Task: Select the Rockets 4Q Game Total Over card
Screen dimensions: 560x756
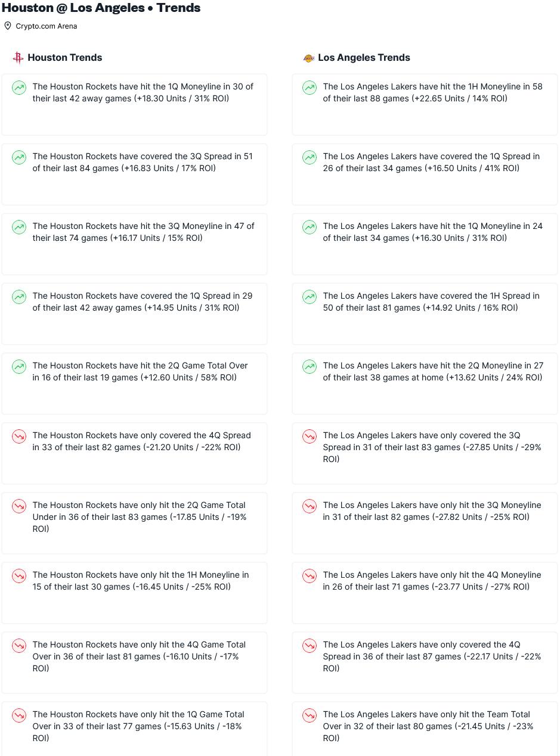Action: (134, 662)
